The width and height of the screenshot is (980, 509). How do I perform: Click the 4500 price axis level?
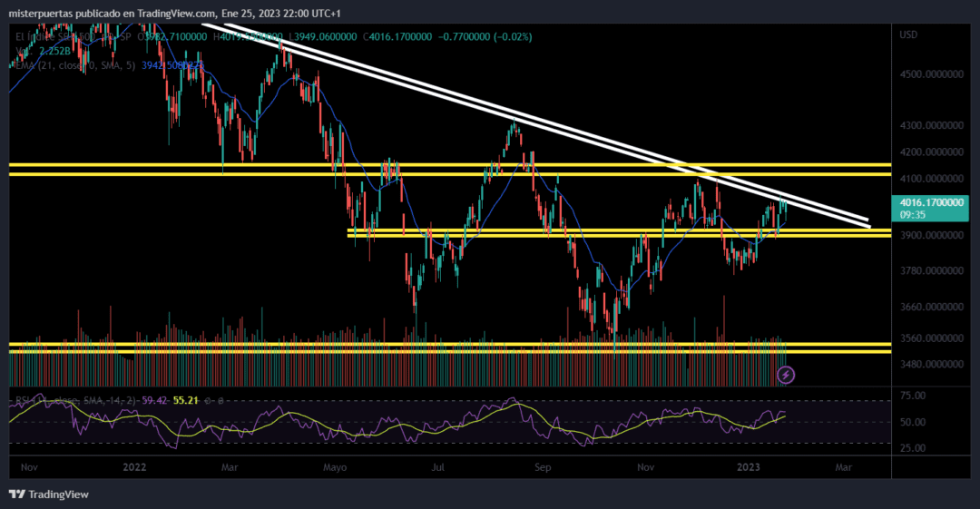point(931,74)
